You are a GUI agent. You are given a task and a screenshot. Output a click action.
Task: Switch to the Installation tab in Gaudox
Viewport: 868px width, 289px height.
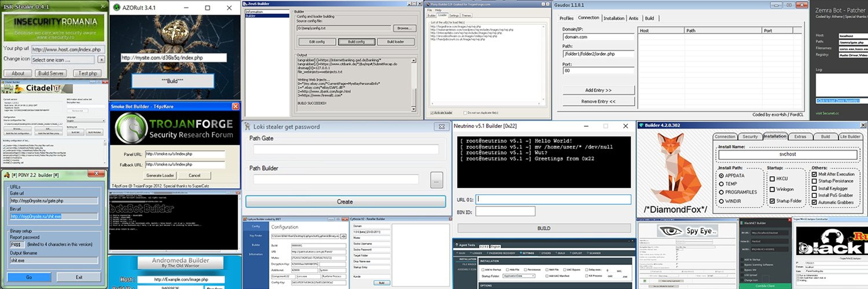click(614, 18)
